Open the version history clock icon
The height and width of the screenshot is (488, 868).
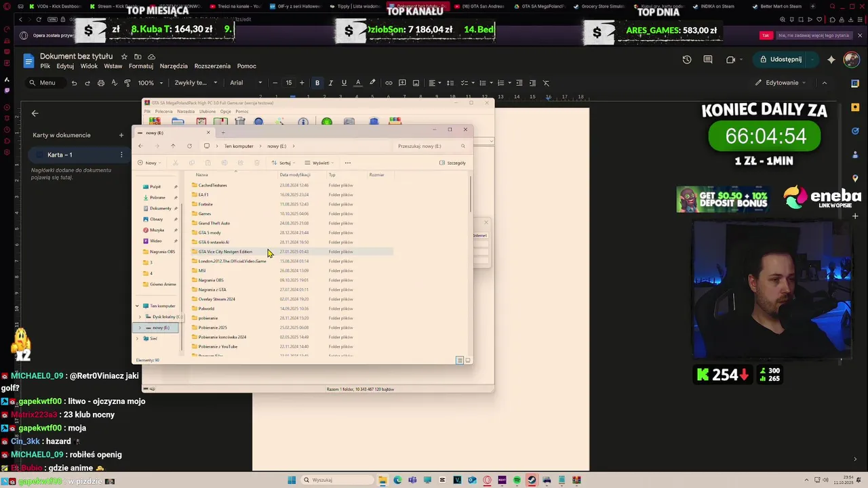tap(687, 59)
